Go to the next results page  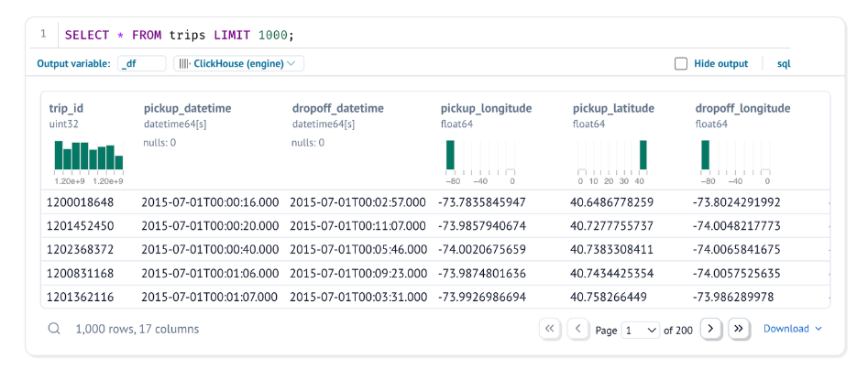[710, 329]
